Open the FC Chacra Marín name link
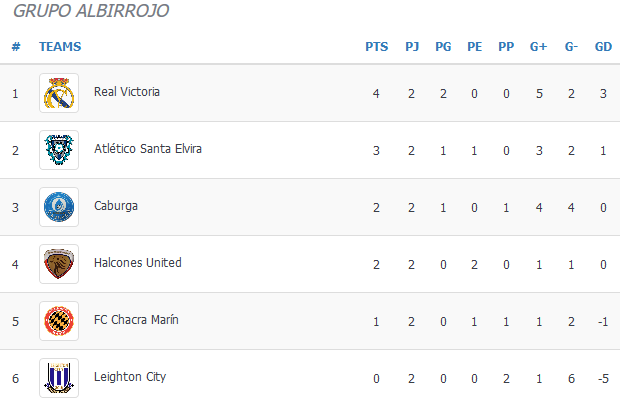Image resolution: width=620 pixels, height=416 pixels. click(x=136, y=320)
